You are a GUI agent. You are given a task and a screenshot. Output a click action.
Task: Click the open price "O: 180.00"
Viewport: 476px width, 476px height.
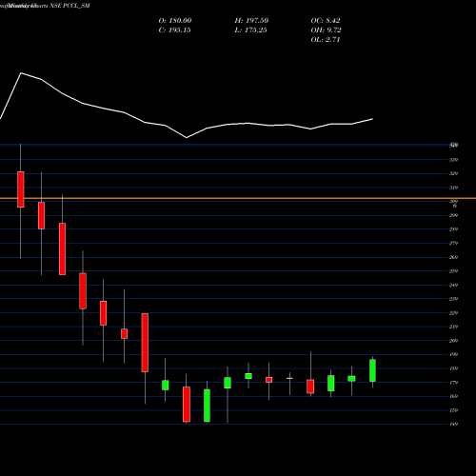175,21
